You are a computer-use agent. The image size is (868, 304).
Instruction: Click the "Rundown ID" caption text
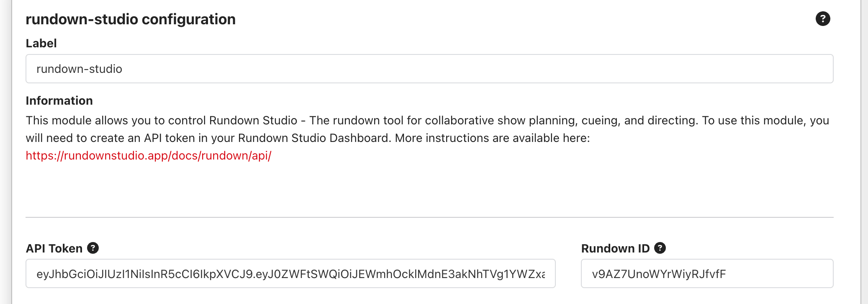click(615, 248)
